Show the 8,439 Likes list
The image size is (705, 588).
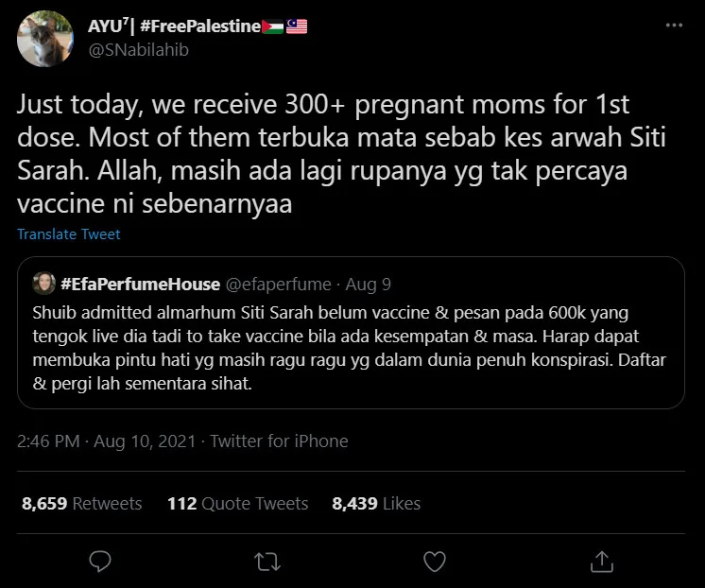376,504
